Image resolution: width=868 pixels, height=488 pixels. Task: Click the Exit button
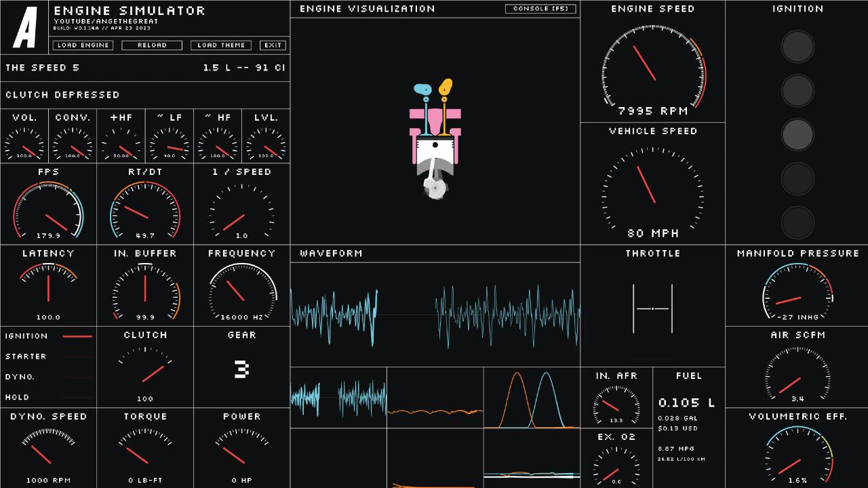(x=273, y=45)
